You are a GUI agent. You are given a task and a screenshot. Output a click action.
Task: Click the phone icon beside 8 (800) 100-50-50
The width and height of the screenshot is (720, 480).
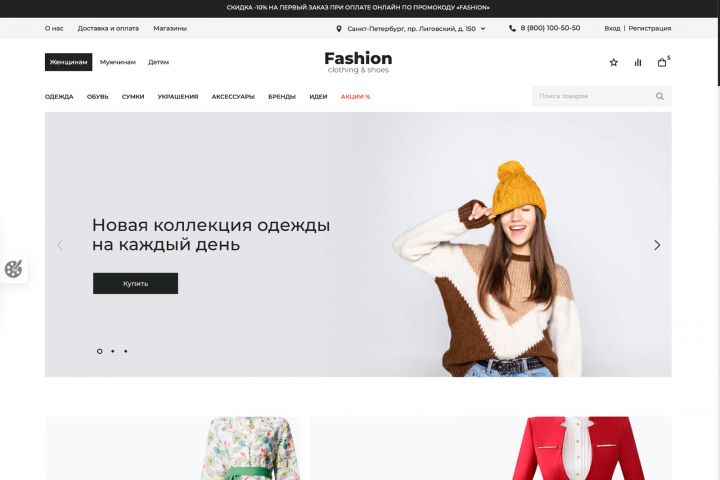tap(512, 28)
